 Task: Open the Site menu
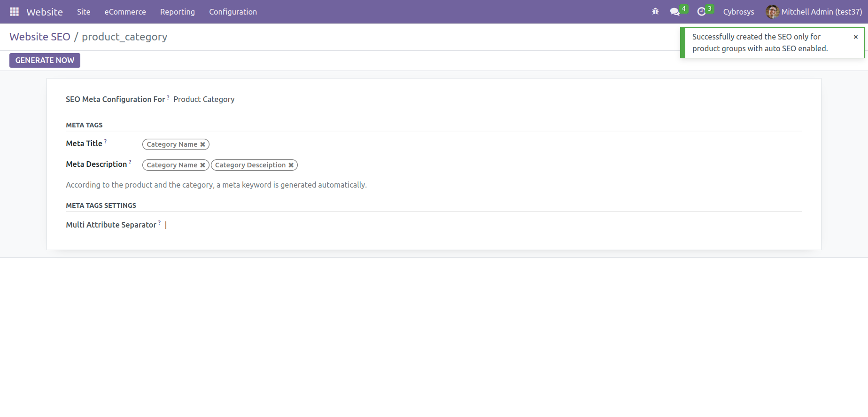[84, 12]
